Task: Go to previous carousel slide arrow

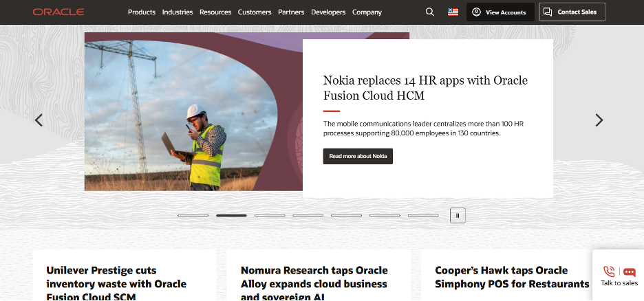Action: (39, 120)
